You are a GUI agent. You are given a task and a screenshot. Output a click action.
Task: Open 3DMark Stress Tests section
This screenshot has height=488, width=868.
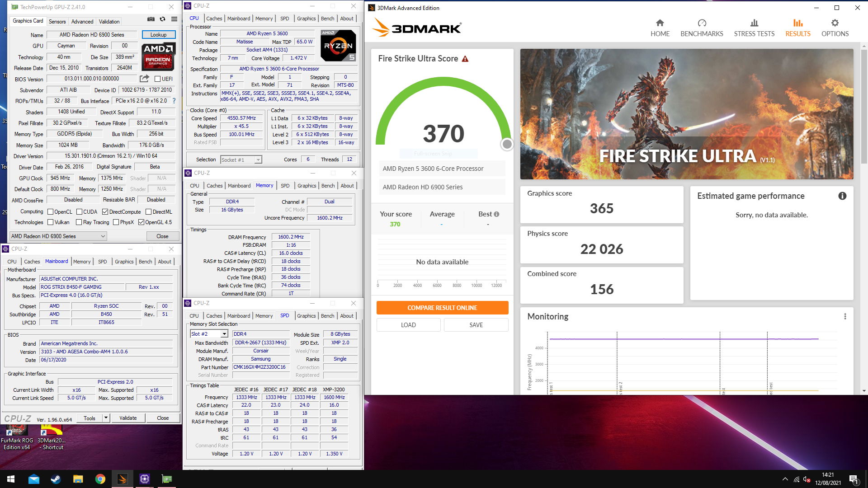point(754,28)
